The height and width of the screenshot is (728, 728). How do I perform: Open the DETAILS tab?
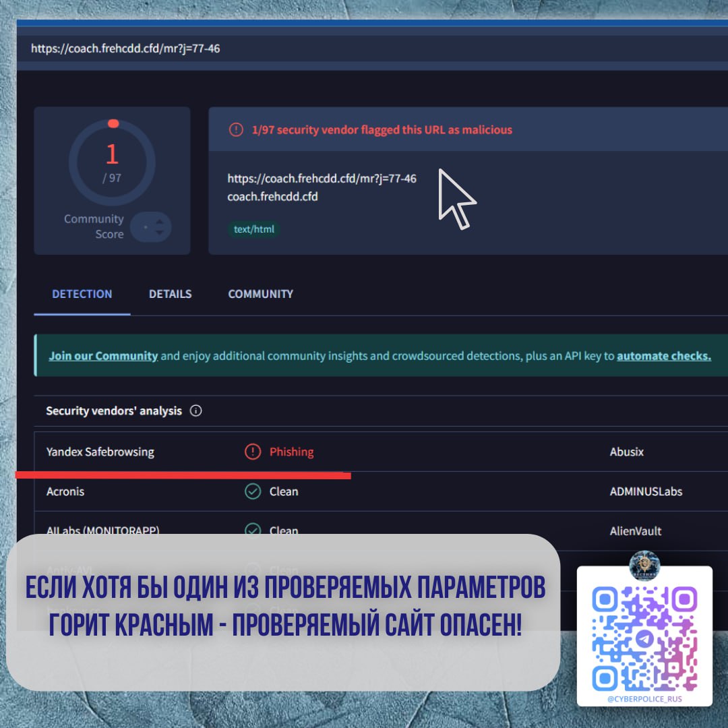(x=170, y=294)
